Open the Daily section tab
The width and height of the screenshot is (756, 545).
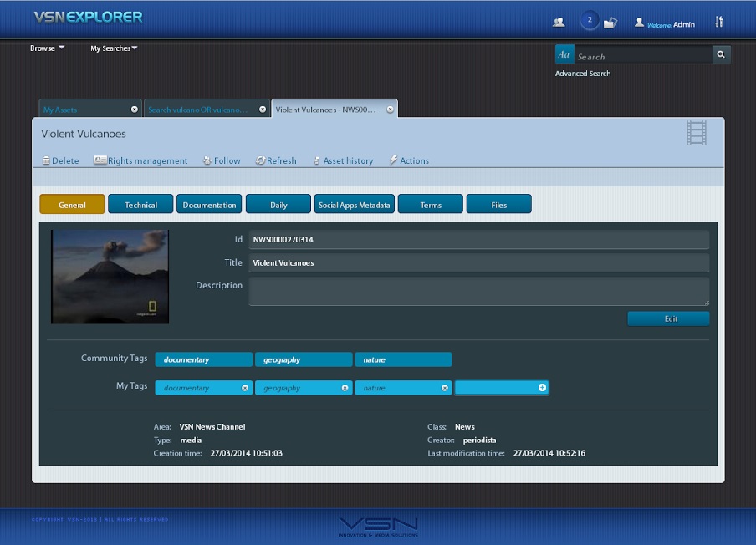pyautogui.click(x=278, y=204)
